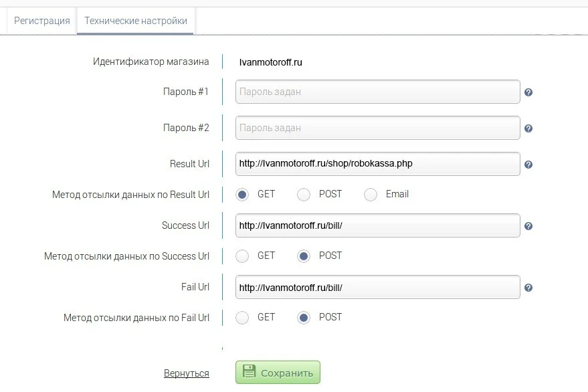Image resolution: width=588 pixels, height=392 pixels.
Task: Click help icon next to Пароль #2
Action: [528, 128]
